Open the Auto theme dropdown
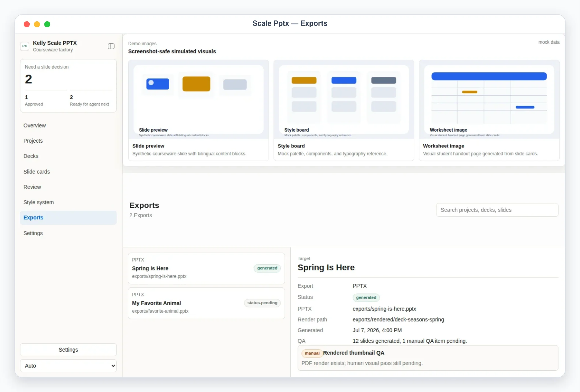 pos(68,366)
